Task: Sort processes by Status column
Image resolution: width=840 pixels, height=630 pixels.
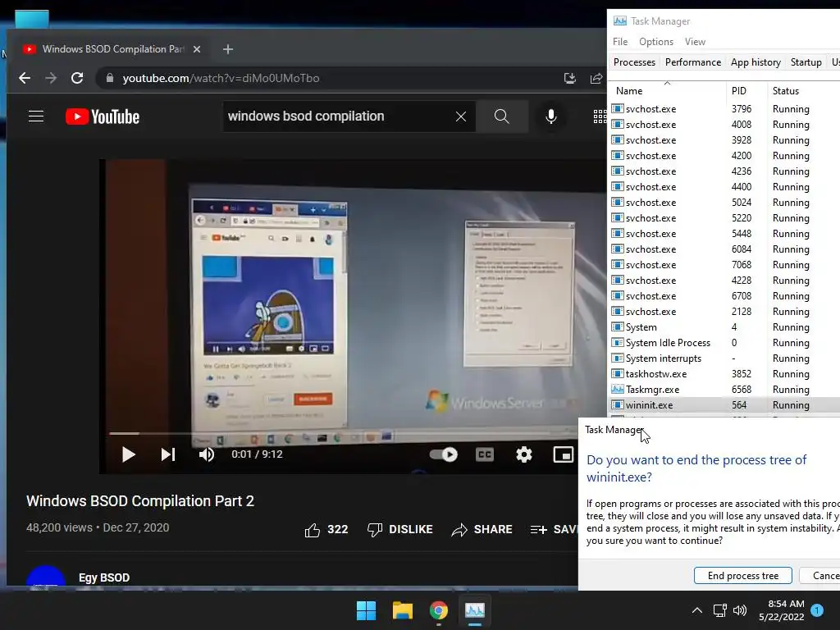Action: point(804,90)
